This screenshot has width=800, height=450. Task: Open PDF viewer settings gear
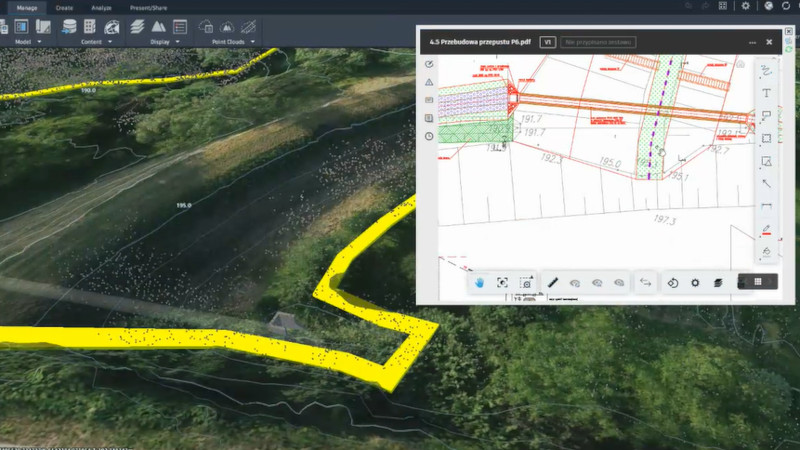[695, 283]
